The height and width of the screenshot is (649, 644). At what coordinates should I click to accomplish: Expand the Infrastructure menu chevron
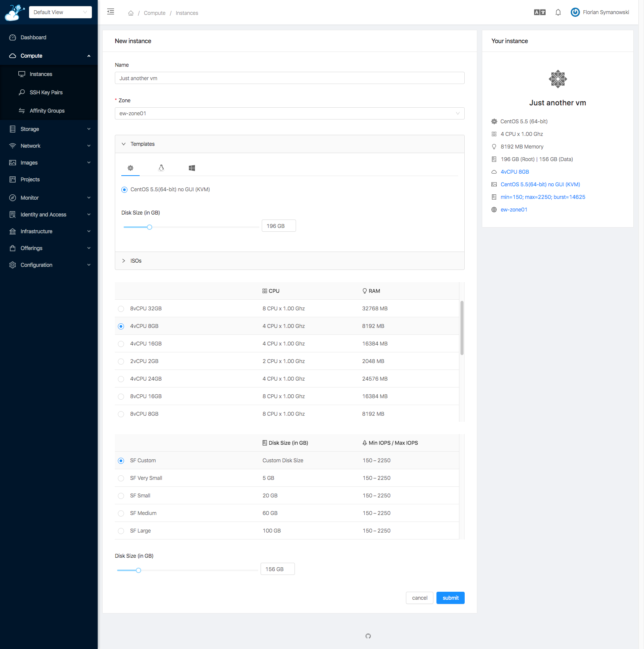tap(89, 231)
